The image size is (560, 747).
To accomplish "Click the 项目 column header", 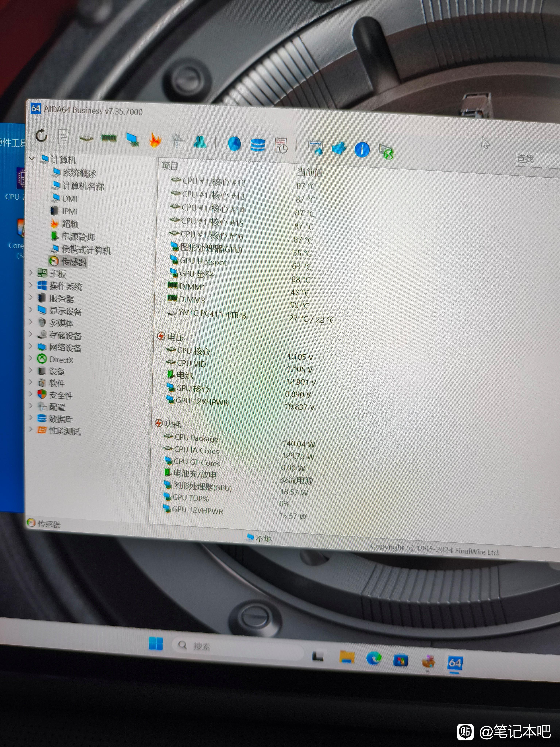I will (x=170, y=166).
